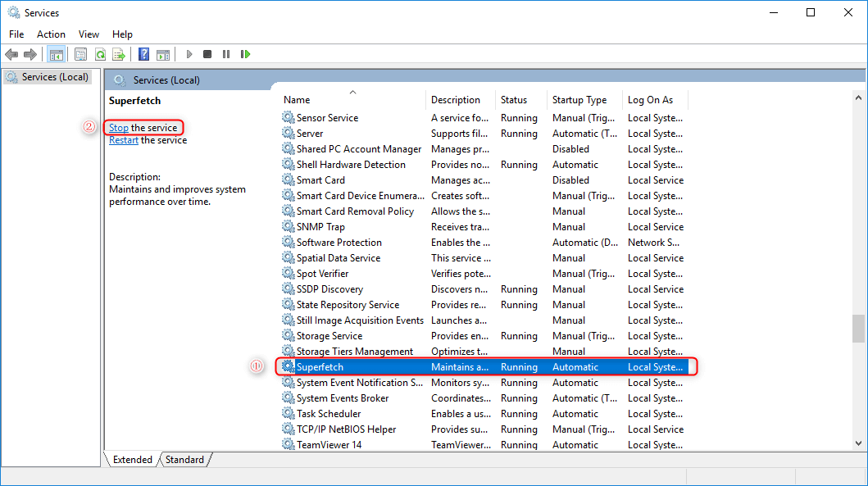This screenshot has height=486, width=868.
Task: Click gear icon of SNMP Trap row
Action: [x=288, y=226]
